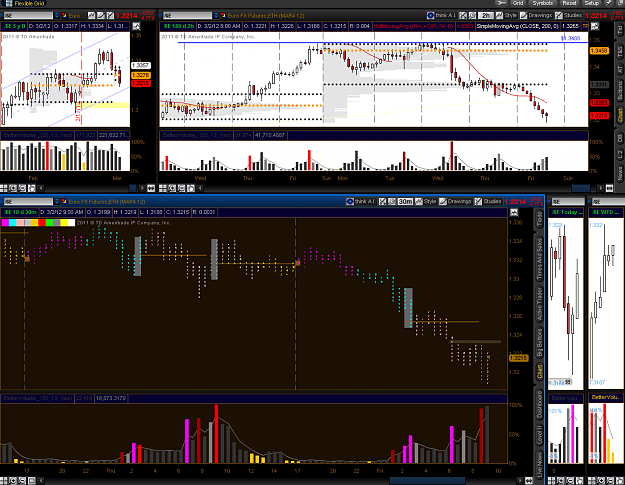Image resolution: width=625 pixels, height=485 pixels.
Task: Select the Chart side tab beside the 2h chart
Action: 620,114
